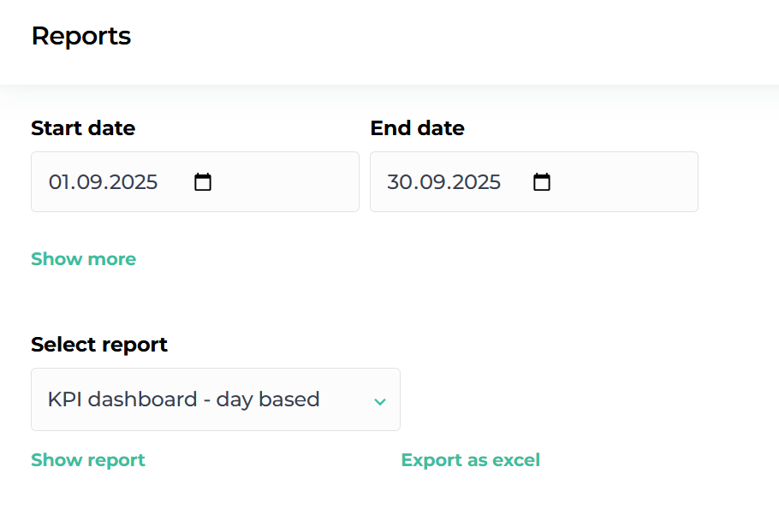Click the End date label
This screenshot has height=532, width=779.
coord(417,128)
